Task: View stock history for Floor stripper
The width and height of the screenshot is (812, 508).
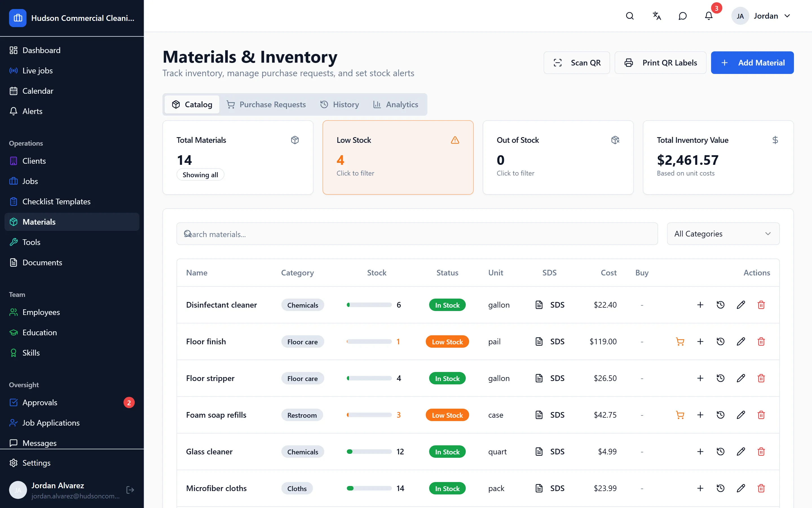Action: click(x=720, y=378)
